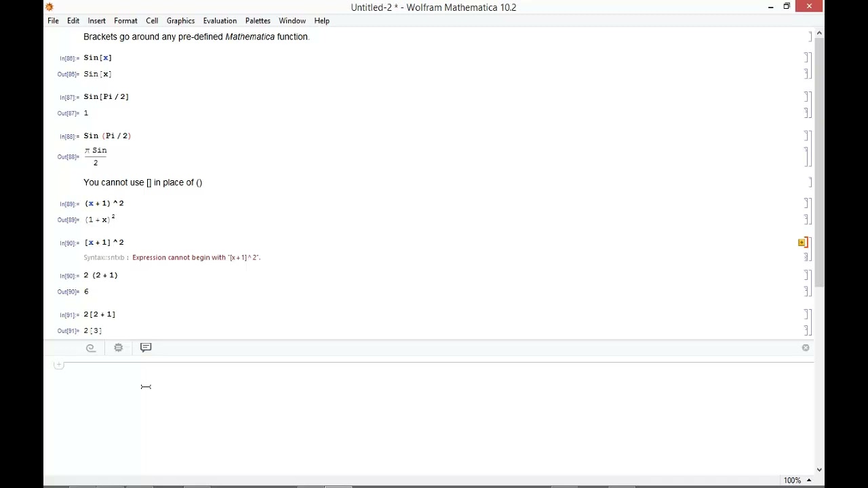Open the 100% magnification dropdown
Image resolution: width=868 pixels, height=488 pixels.
click(x=797, y=480)
